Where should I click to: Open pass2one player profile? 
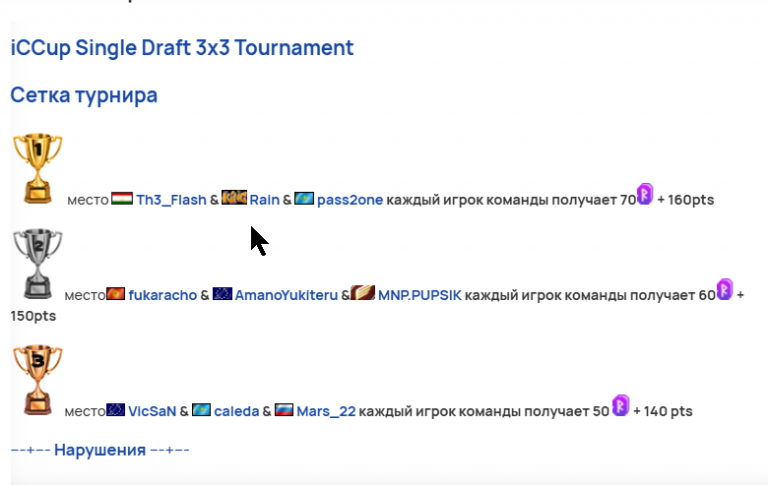pos(350,200)
